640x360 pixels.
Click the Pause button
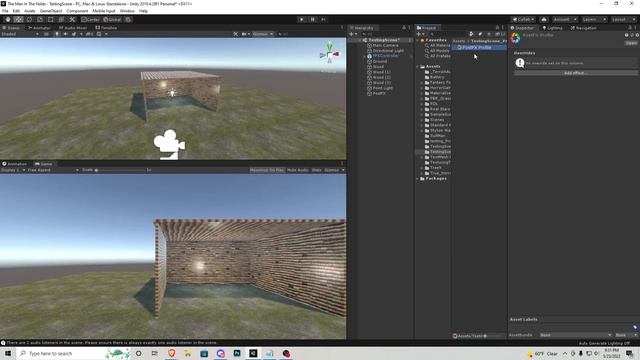[313, 19]
